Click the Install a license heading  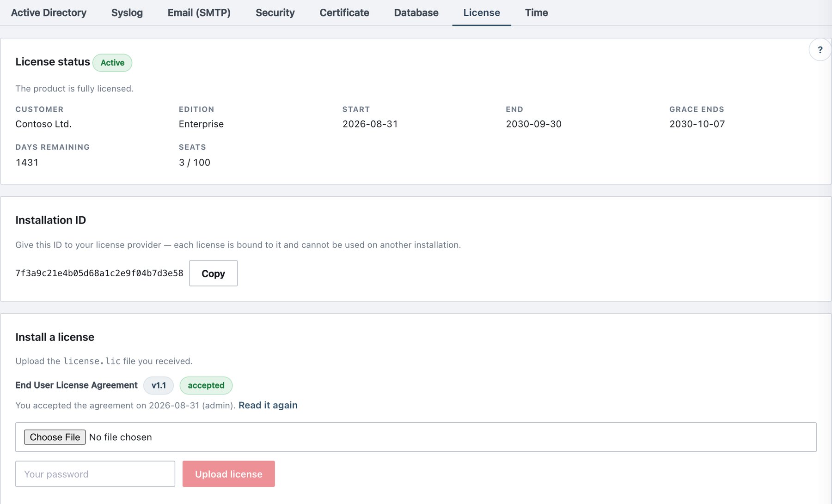pyautogui.click(x=55, y=337)
